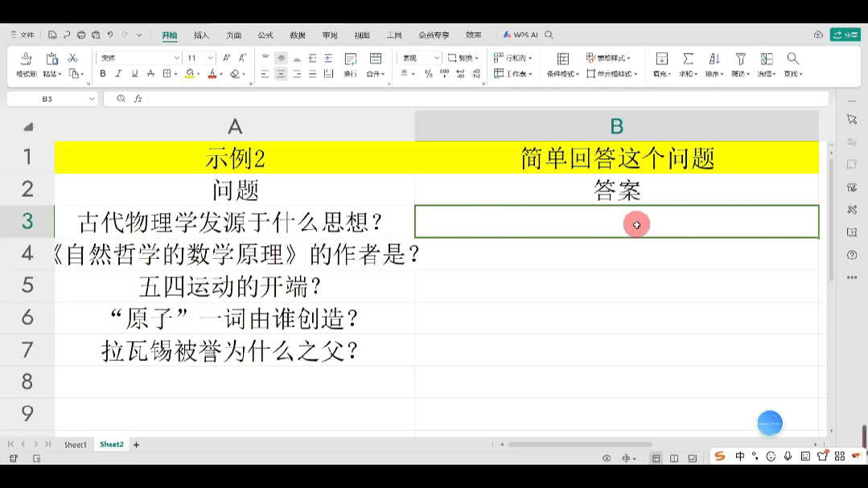Click the search magnifier next to WPS AI
The height and width of the screenshot is (488, 868).
(549, 35)
